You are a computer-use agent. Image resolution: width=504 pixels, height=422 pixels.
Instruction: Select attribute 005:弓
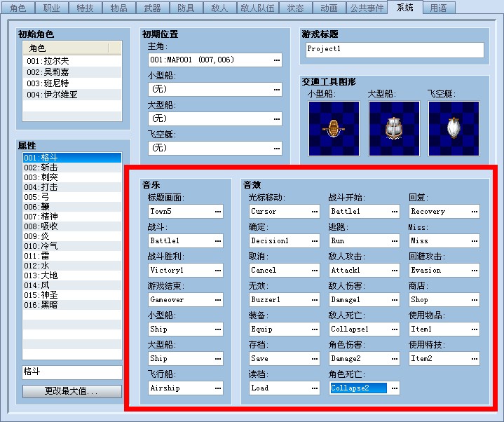72,197
